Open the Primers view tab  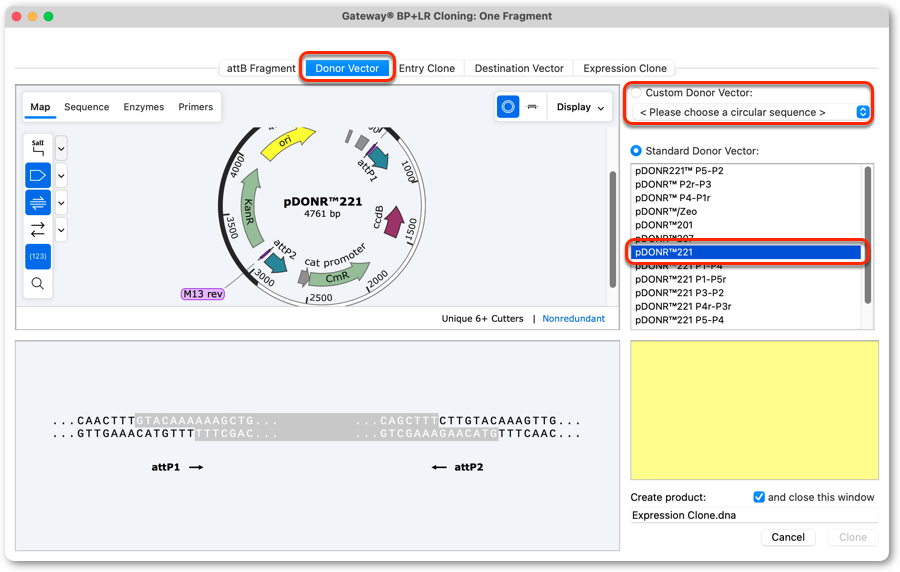195,107
